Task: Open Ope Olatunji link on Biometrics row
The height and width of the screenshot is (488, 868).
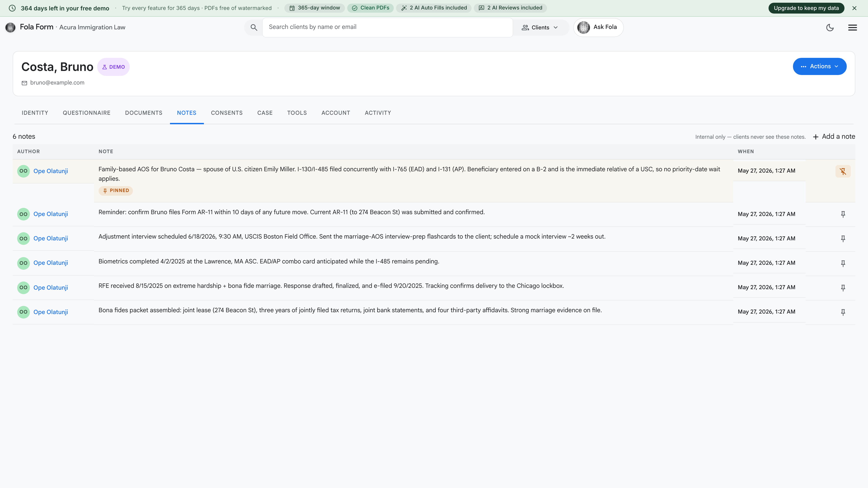Action: click(x=51, y=263)
